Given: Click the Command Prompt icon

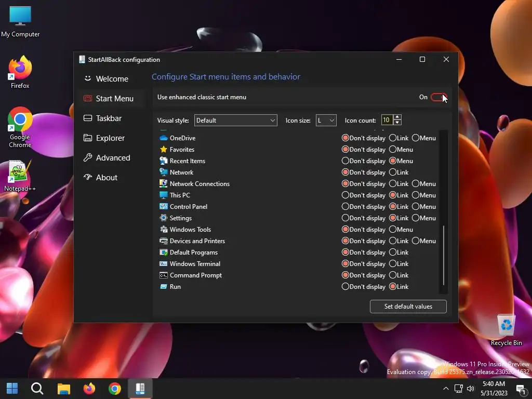Looking at the screenshot, I should coord(164,275).
